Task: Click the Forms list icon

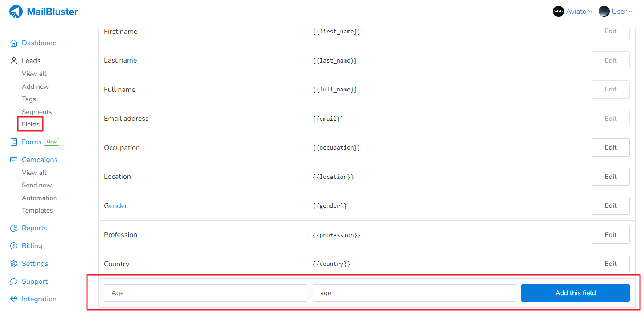Action: coord(14,142)
